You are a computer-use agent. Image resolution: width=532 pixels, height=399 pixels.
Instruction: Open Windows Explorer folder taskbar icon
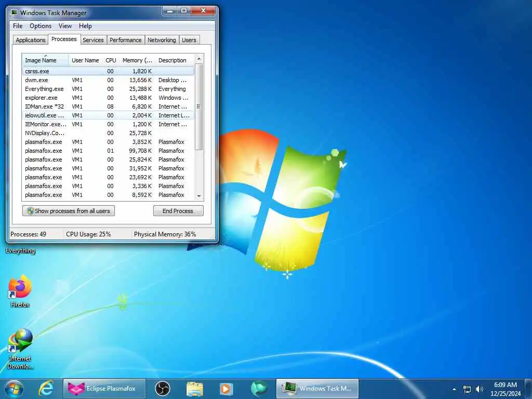[195, 389]
